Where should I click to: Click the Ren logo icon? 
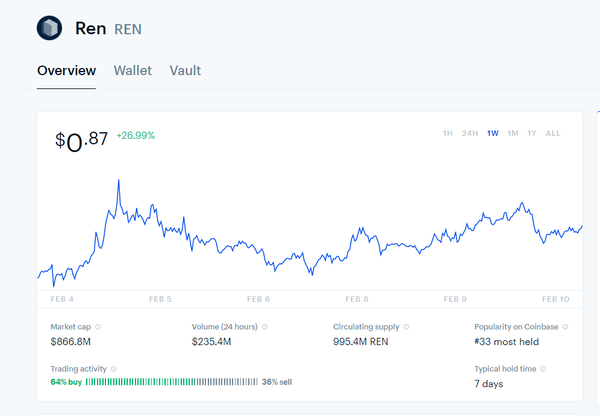click(x=49, y=27)
